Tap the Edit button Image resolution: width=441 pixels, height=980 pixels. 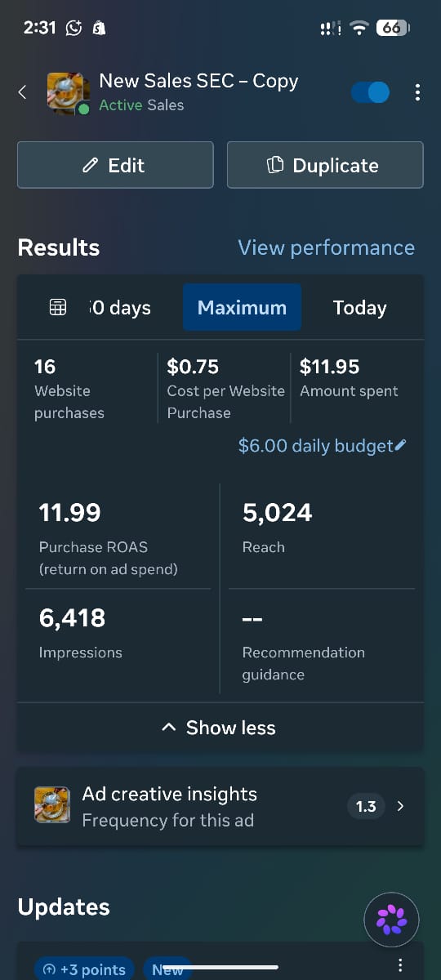click(115, 165)
